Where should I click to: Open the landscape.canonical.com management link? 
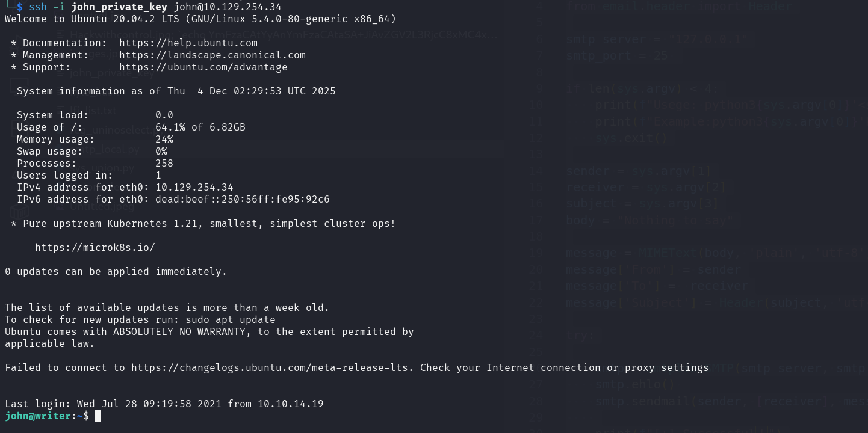pos(212,55)
